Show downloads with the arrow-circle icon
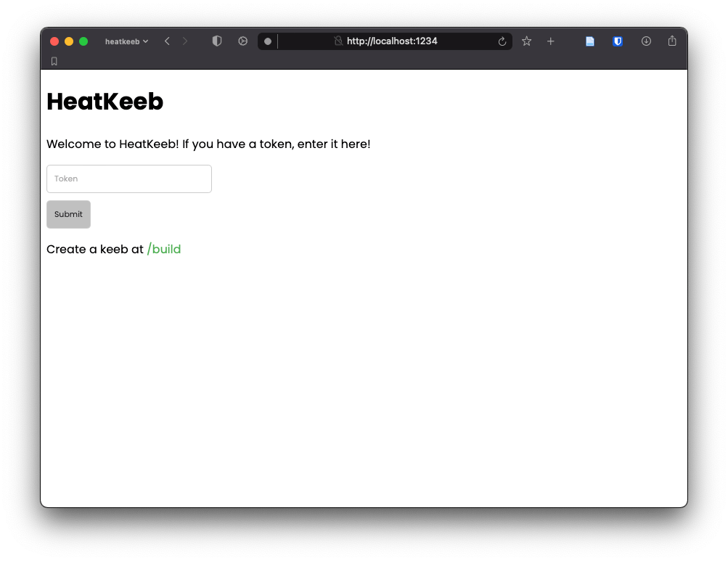The image size is (728, 561). coord(646,41)
